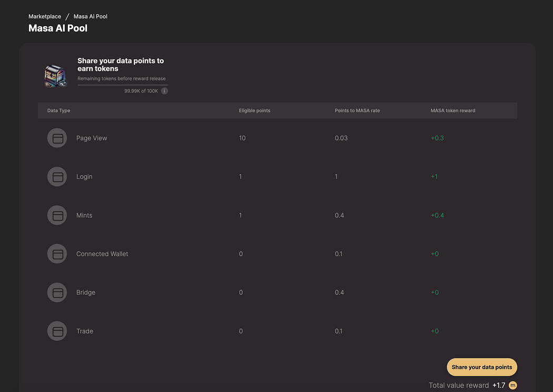Click the treasure chest image
This screenshot has width=553, height=392.
point(55,76)
